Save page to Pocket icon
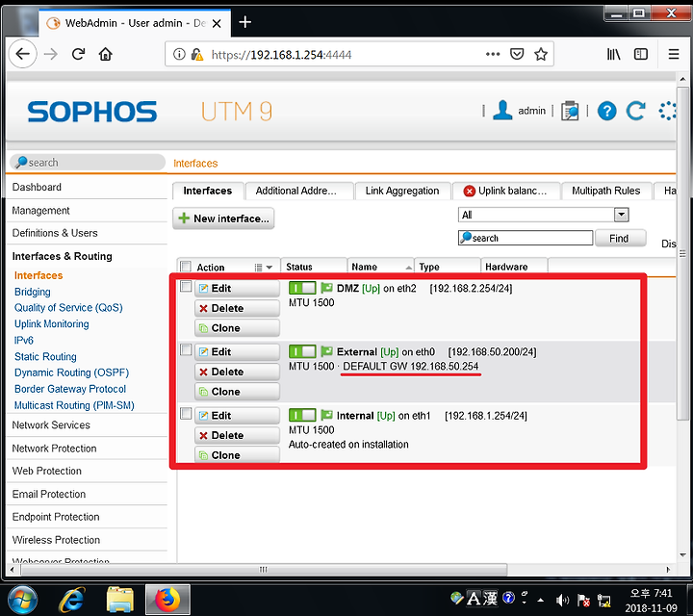 tap(517, 54)
